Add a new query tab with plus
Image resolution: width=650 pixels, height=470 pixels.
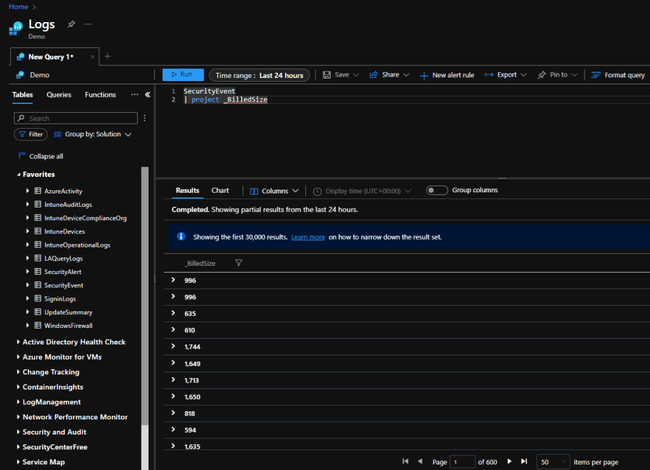(107, 56)
